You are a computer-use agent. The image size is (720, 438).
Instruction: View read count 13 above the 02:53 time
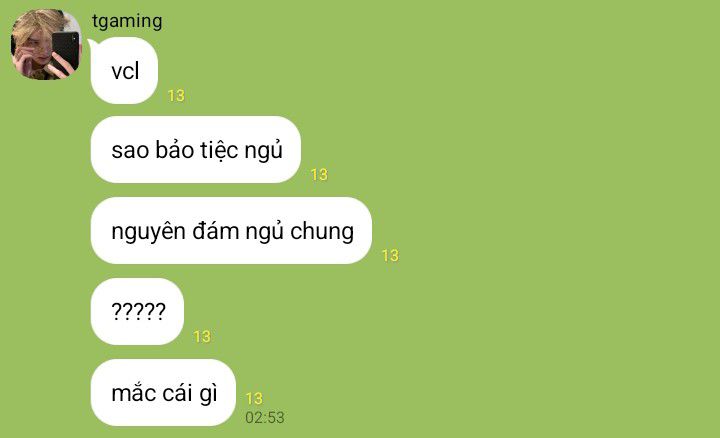point(254,398)
